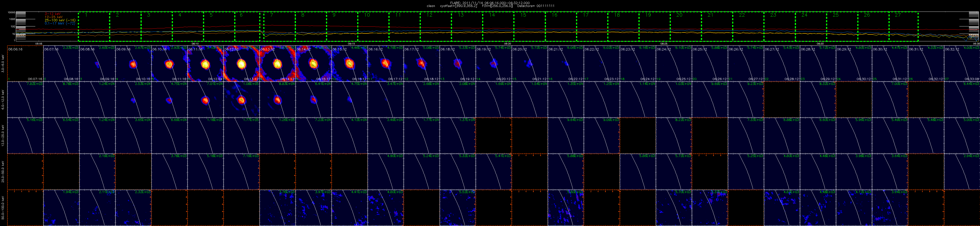Screen dimensions: 980x226
Task: Open the 12.0-25.0 keV image labeled 7.22E+04
Action: point(313,135)
